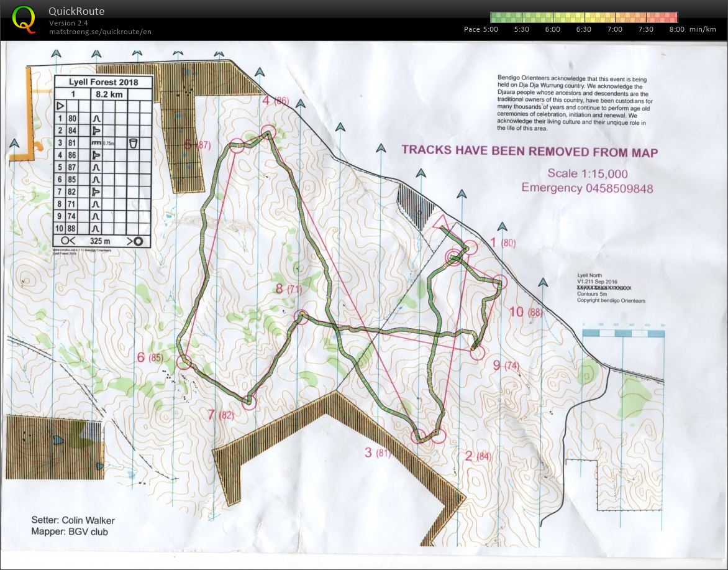
Task: Click the Emergency 0458509848 phone number
Action: [x=587, y=188]
